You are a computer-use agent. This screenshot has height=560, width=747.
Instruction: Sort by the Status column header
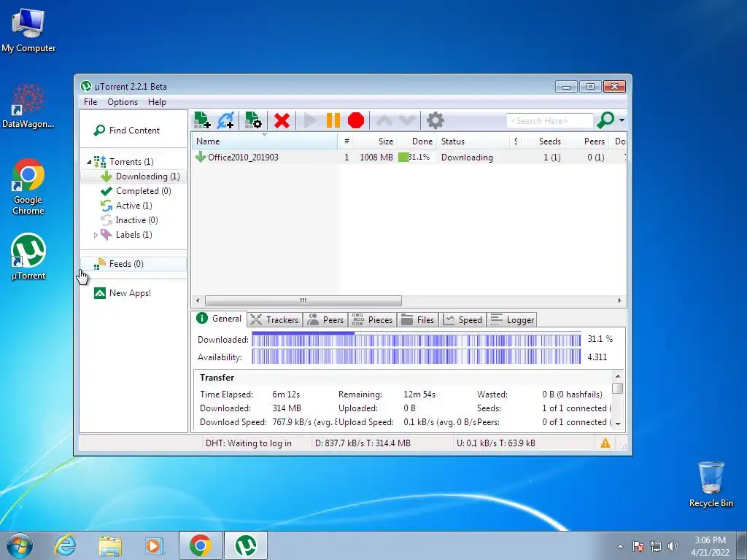click(x=473, y=141)
